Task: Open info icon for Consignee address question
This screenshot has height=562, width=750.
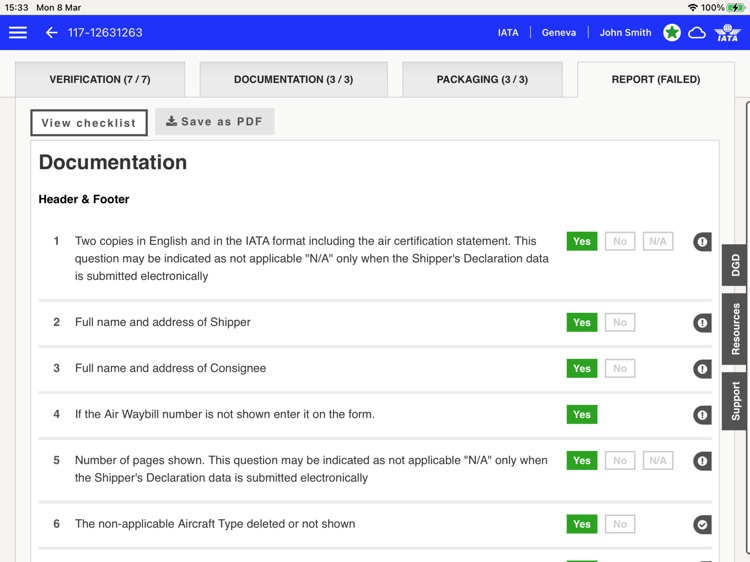Action: tap(702, 369)
